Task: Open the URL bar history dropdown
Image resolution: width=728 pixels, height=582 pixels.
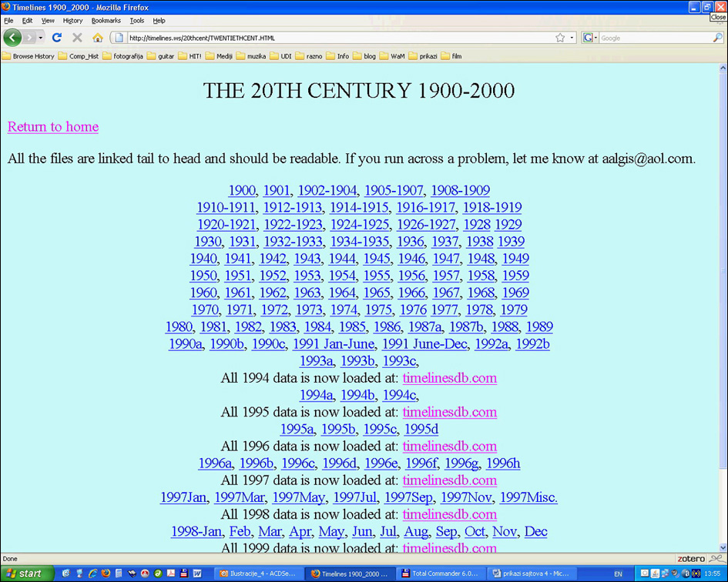Action: tap(572, 38)
